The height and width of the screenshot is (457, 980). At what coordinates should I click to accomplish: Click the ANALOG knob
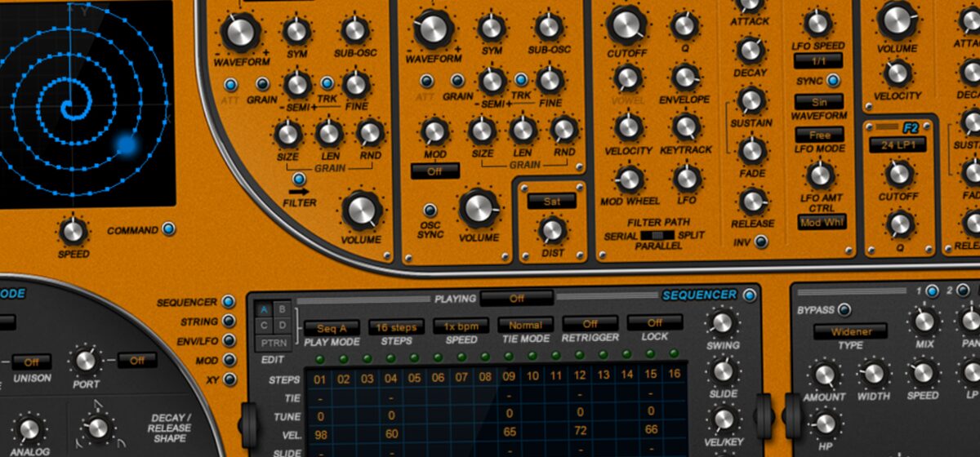(x=29, y=428)
